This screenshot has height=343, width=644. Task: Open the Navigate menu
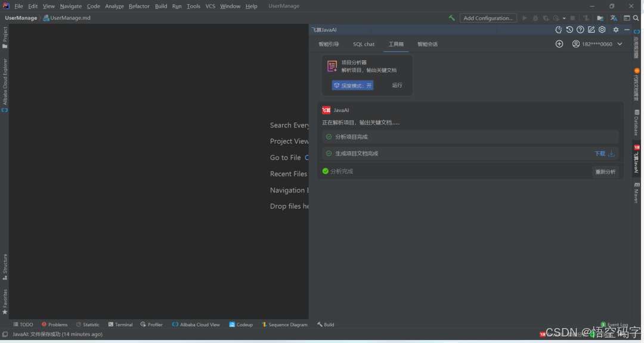(70, 6)
